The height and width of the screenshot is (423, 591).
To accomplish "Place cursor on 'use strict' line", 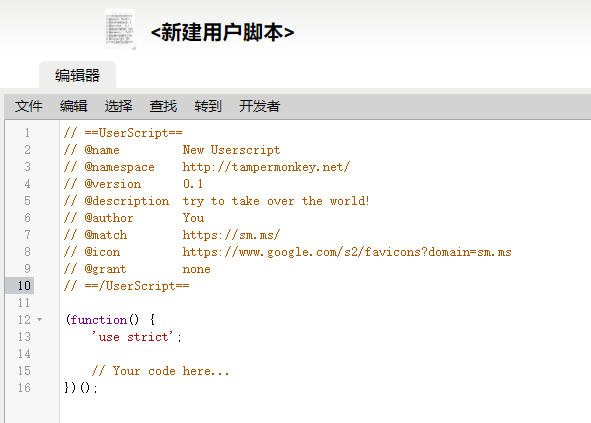I will (x=136, y=337).
